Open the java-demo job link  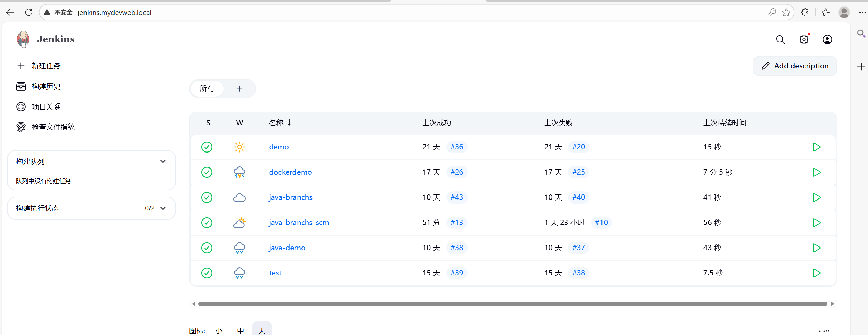point(287,248)
